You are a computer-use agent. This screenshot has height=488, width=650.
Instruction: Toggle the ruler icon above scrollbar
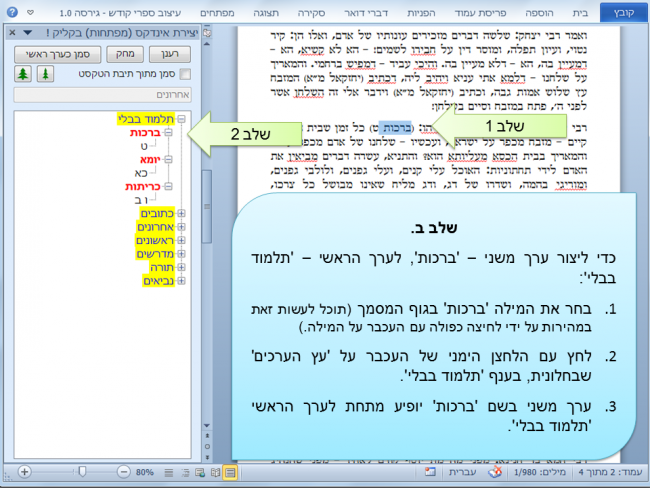pyautogui.click(x=207, y=33)
